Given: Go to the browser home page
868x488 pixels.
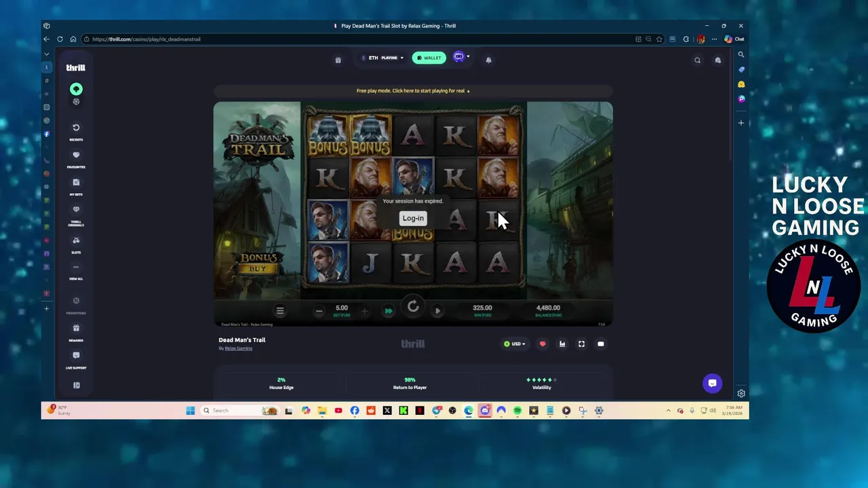Looking at the screenshot, I should coord(73,39).
